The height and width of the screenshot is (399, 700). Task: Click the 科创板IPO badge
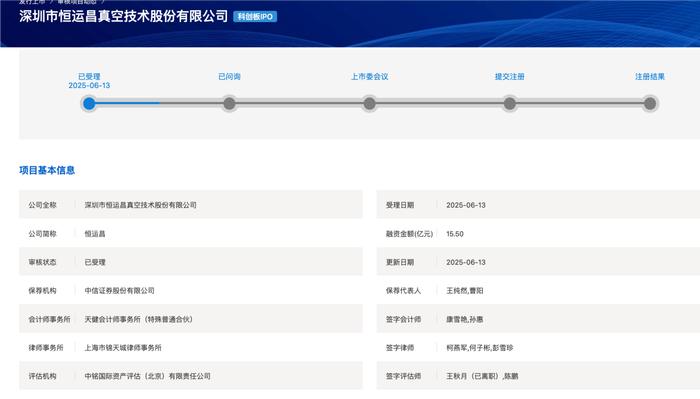coord(255,17)
